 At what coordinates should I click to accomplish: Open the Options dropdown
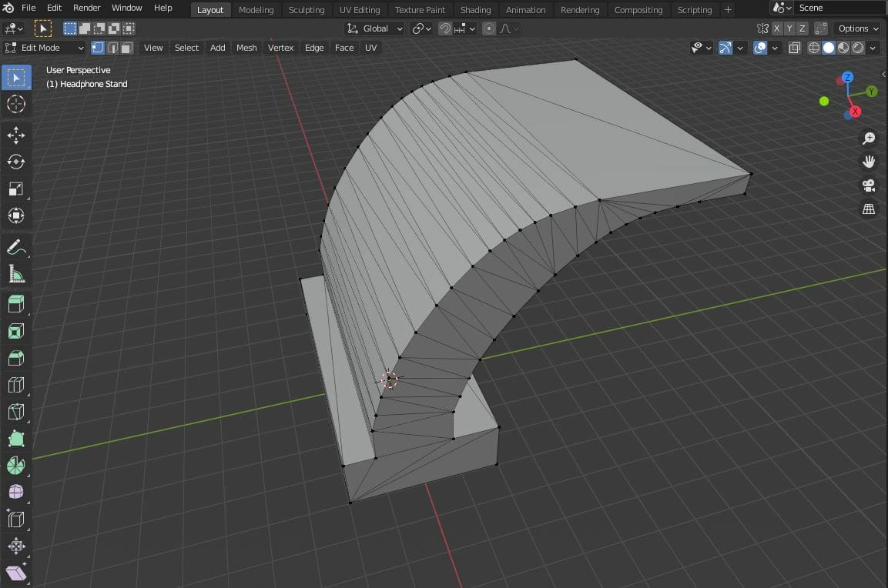click(858, 28)
